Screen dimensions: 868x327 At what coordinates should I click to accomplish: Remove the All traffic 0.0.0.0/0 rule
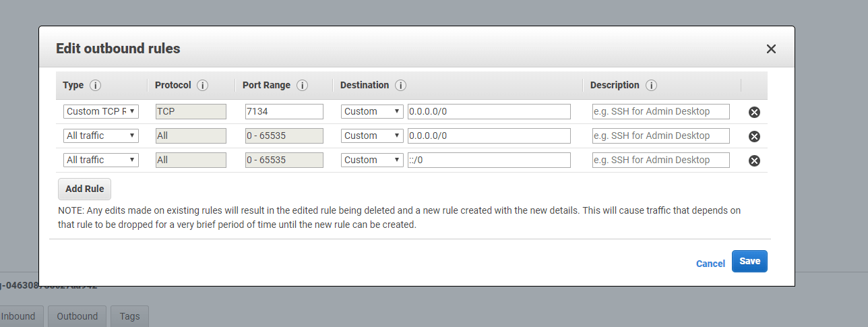pos(754,136)
